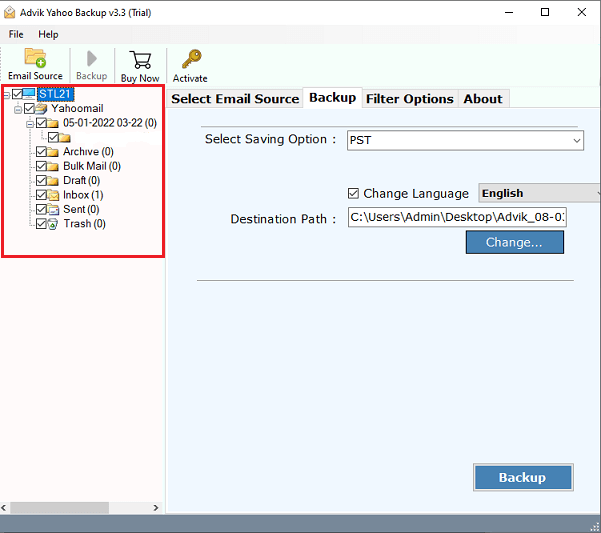Click the Destination Path text field
This screenshot has width=601, height=533.
tap(457, 218)
